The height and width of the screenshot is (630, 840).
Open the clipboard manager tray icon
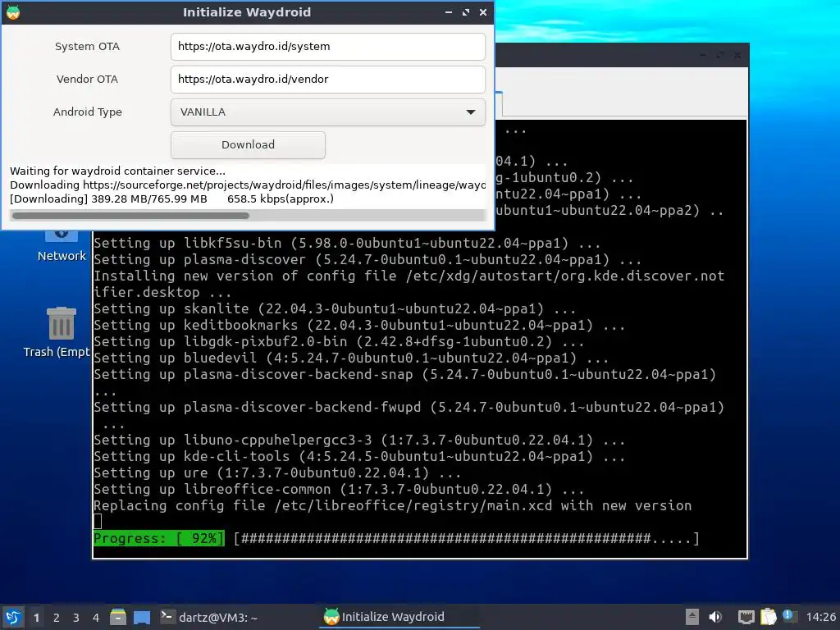(768, 617)
